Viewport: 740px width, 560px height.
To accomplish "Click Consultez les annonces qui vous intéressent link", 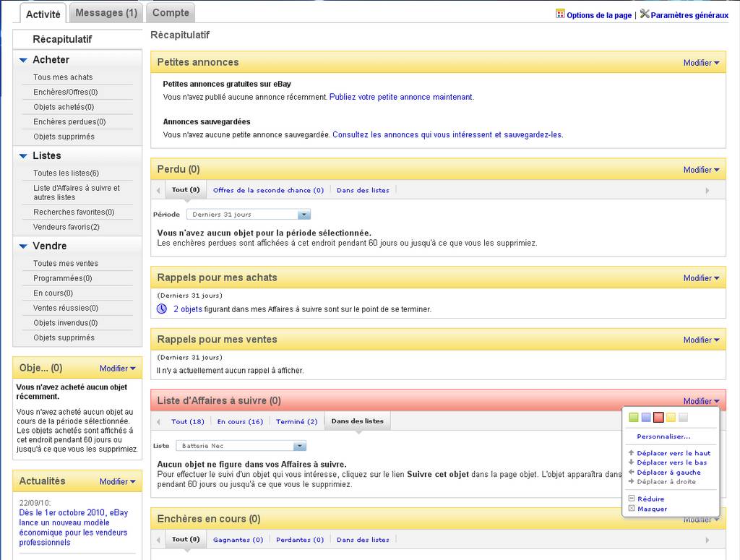I will pos(447,134).
